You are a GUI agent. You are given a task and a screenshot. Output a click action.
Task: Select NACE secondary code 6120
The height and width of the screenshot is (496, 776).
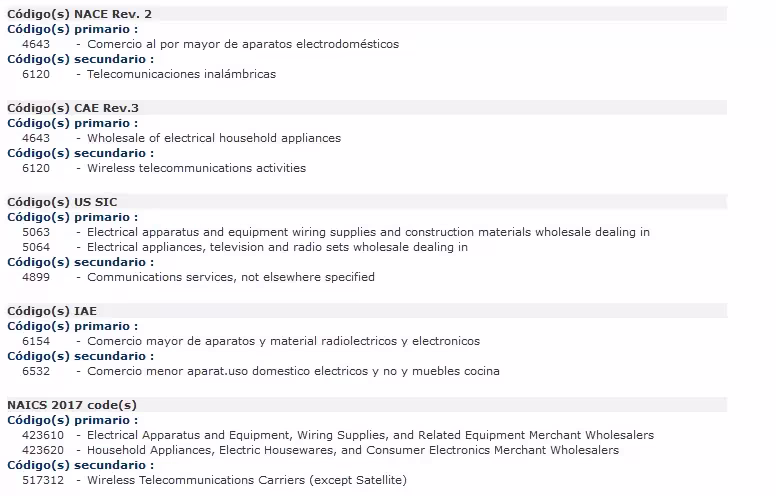click(x=36, y=74)
